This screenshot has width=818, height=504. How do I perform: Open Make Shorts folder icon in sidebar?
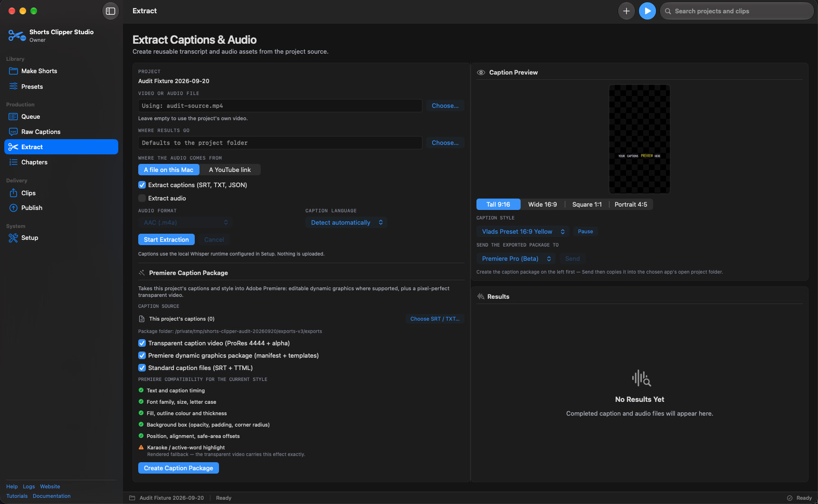[13, 71]
